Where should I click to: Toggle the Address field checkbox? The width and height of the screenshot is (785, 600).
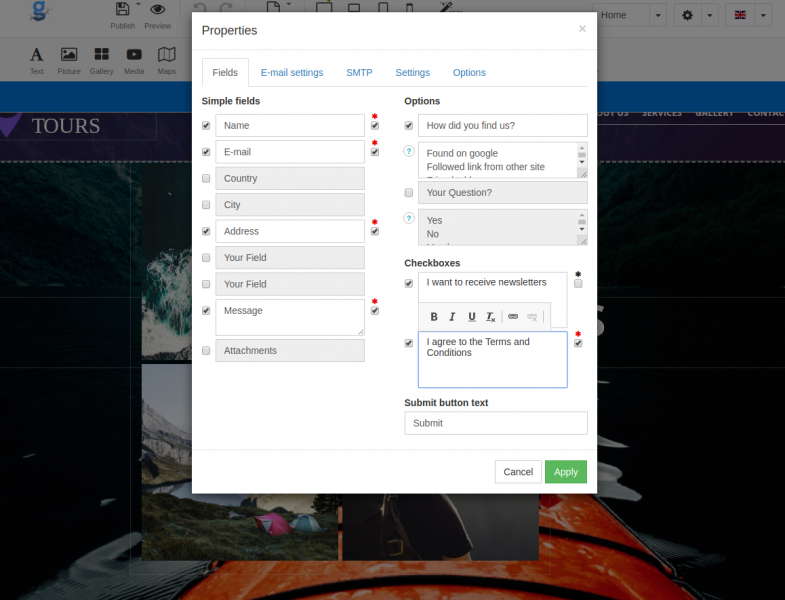pos(206,231)
